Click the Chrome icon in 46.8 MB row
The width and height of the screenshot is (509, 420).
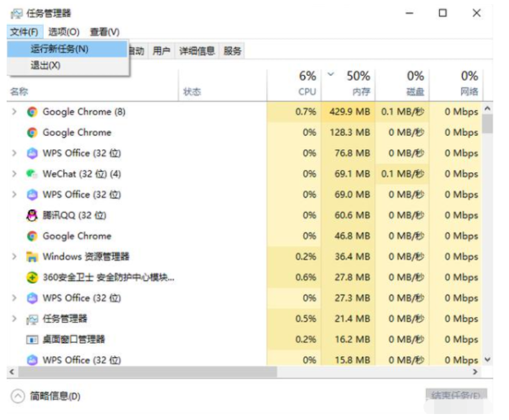[x=32, y=236]
